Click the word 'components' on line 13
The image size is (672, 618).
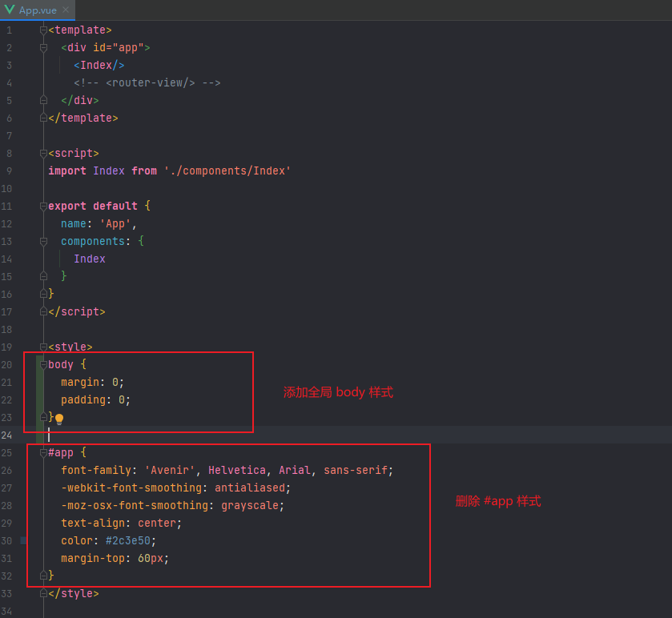click(93, 241)
